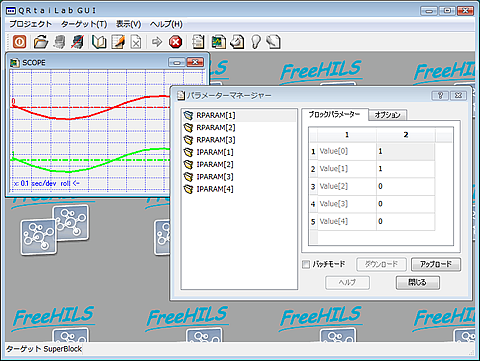Select IPARAM[4] in the block list

[x=239, y=189]
